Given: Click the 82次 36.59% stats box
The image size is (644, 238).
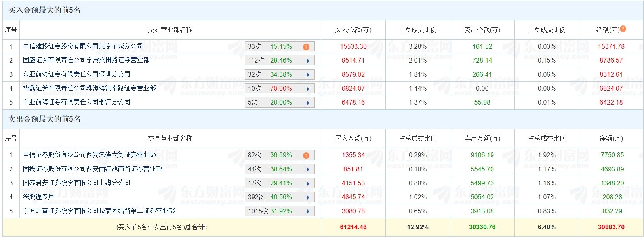Looking at the screenshot, I should point(280,155).
